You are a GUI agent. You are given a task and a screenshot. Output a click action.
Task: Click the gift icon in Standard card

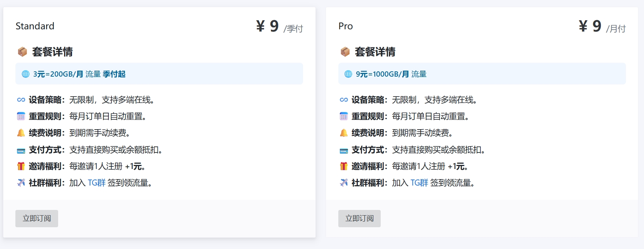click(21, 166)
